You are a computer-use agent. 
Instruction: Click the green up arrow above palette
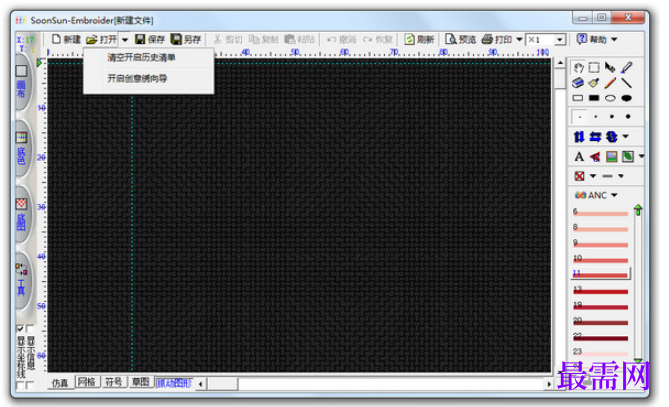pos(638,210)
